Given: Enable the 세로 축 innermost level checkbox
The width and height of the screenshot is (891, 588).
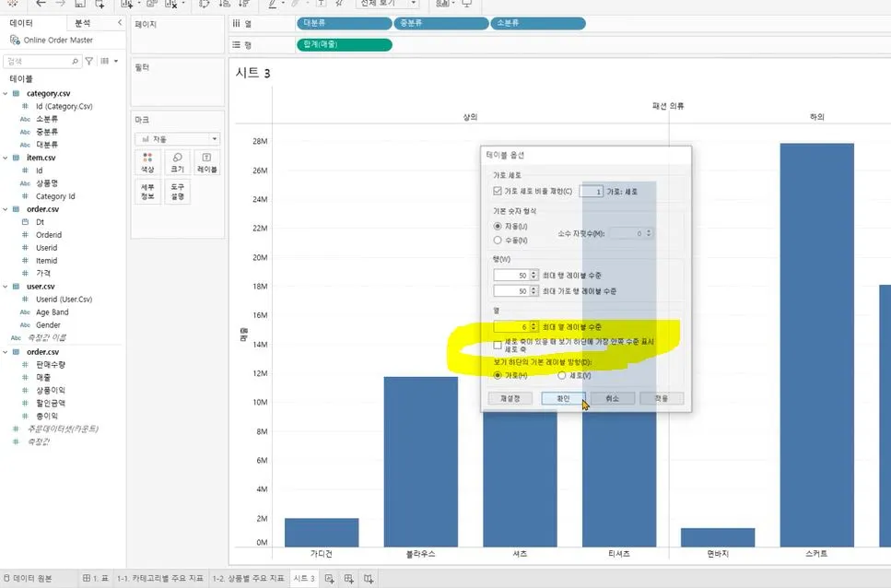Looking at the screenshot, I should pyautogui.click(x=498, y=345).
